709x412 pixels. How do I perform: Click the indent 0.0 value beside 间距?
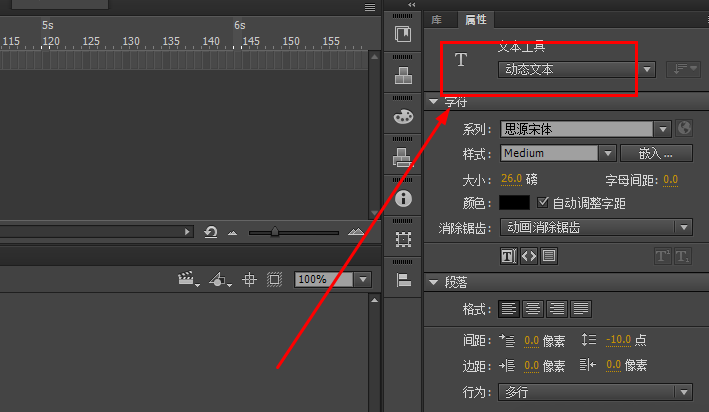pos(531,340)
